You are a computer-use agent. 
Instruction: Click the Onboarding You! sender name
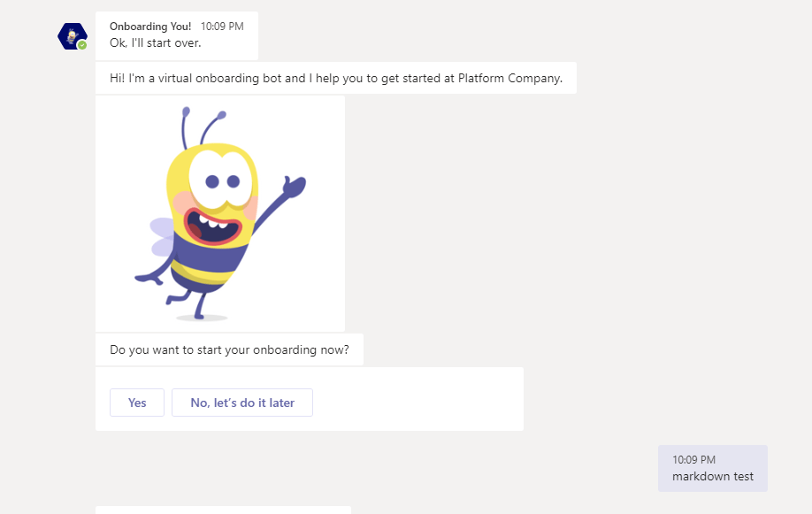point(150,27)
